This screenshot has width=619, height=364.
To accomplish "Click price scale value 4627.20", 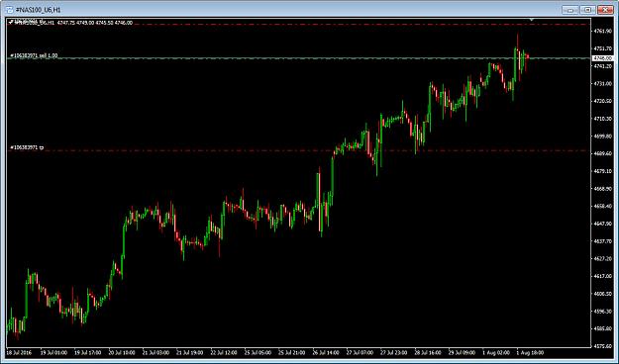I will pyautogui.click(x=603, y=259).
